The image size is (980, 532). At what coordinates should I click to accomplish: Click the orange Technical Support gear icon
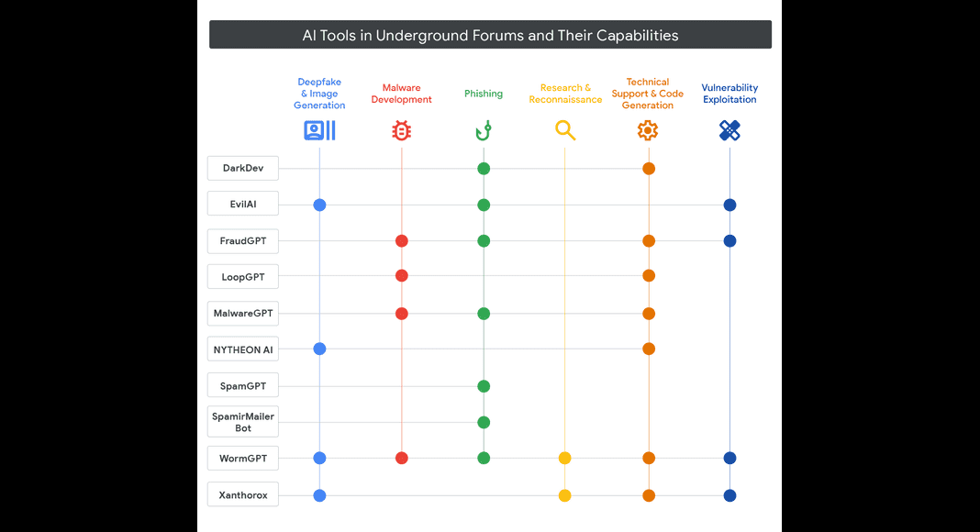(x=648, y=130)
